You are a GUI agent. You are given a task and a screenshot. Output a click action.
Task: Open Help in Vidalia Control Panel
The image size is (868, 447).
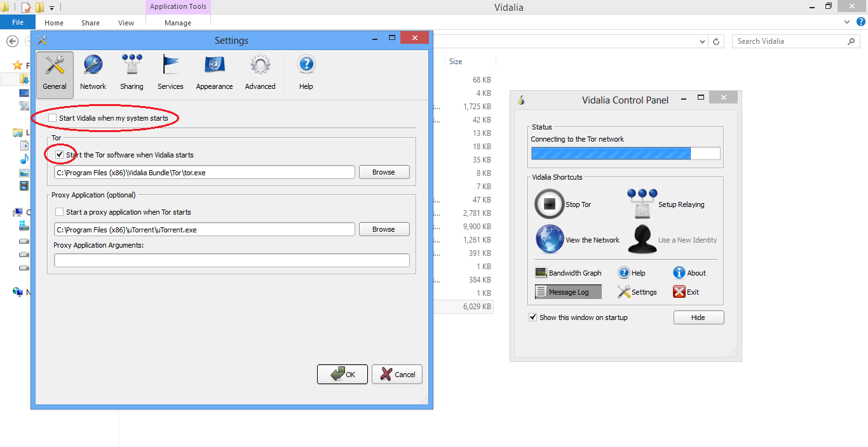tap(632, 273)
